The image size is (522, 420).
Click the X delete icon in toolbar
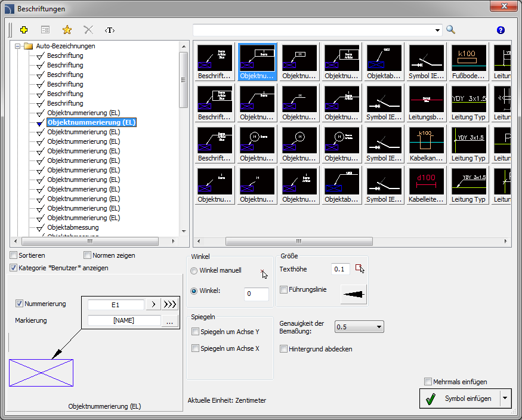88,30
